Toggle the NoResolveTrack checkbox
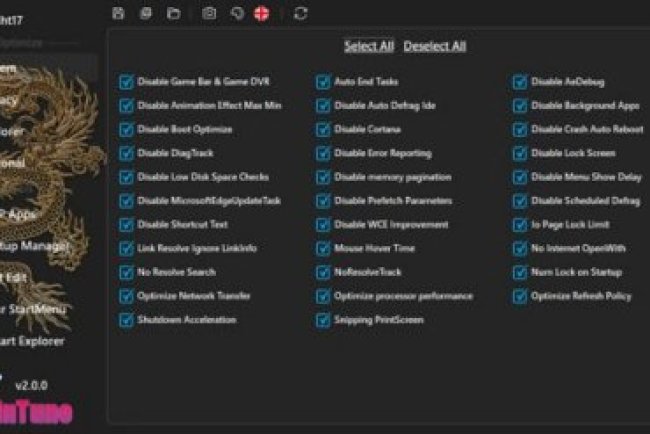Viewport: 650px width, 434px height. tap(323, 272)
